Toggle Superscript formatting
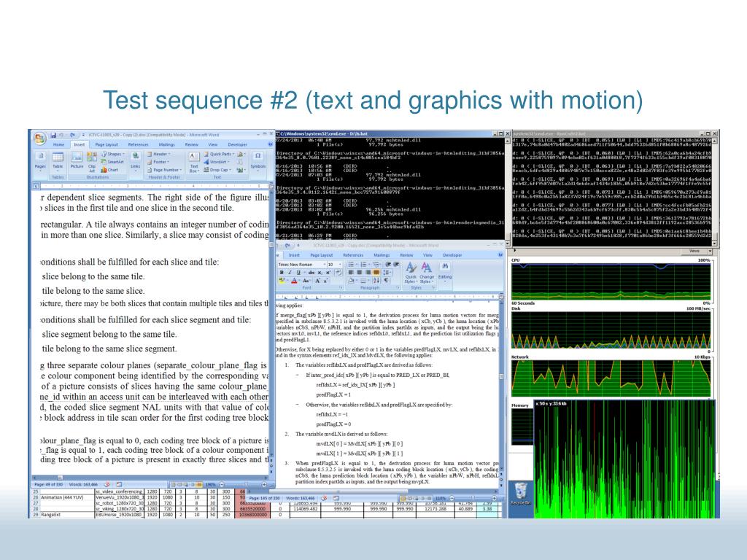747x560 pixels. point(328,273)
